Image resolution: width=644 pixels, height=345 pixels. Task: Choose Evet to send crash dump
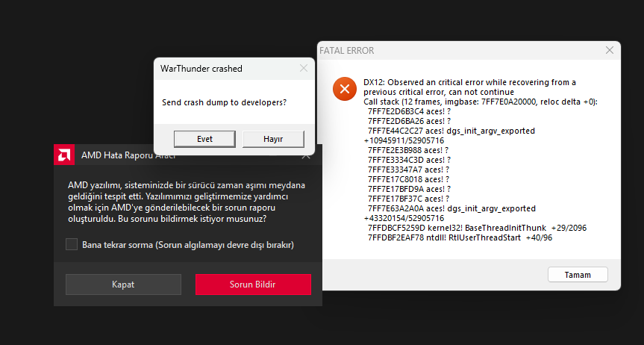click(204, 139)
